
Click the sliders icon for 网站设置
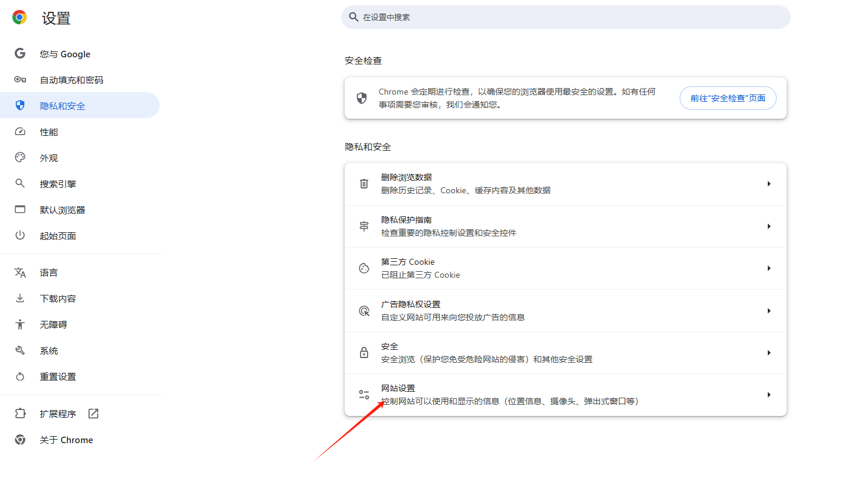364,395
